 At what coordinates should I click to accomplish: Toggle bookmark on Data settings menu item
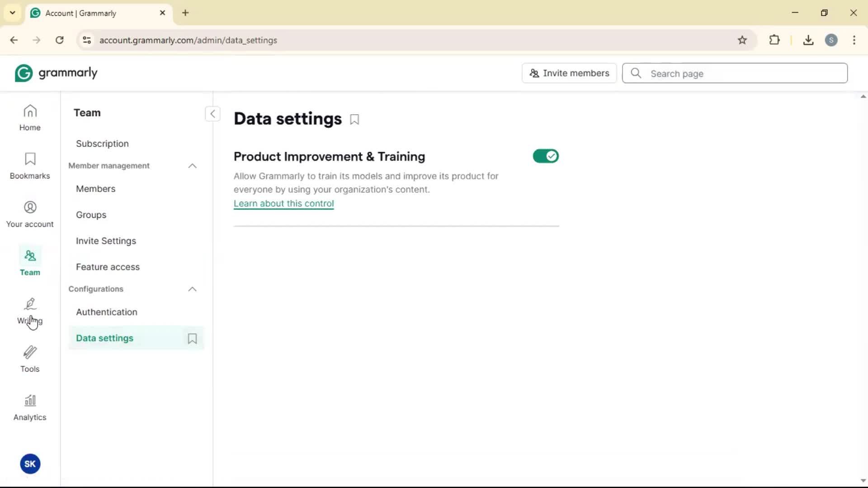(192, 338)
